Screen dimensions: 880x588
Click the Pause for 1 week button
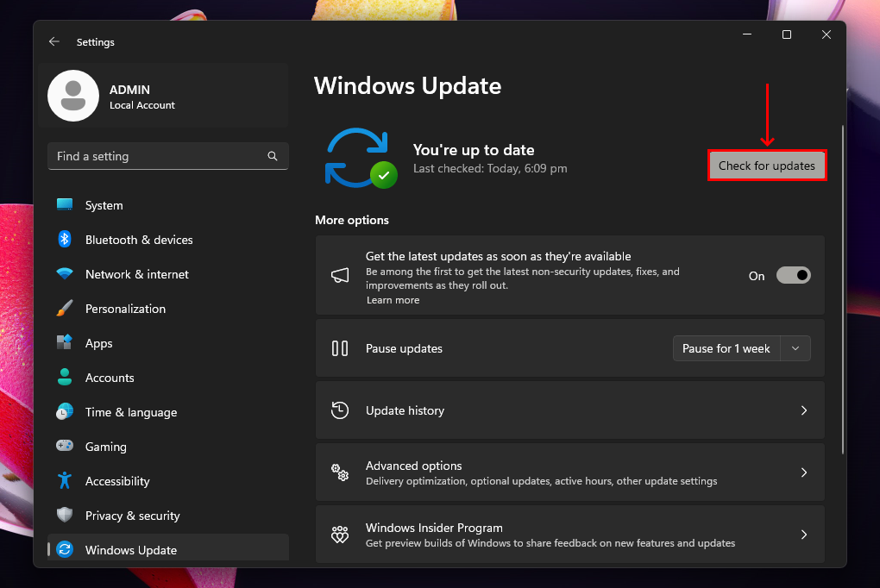pos(726,348)
